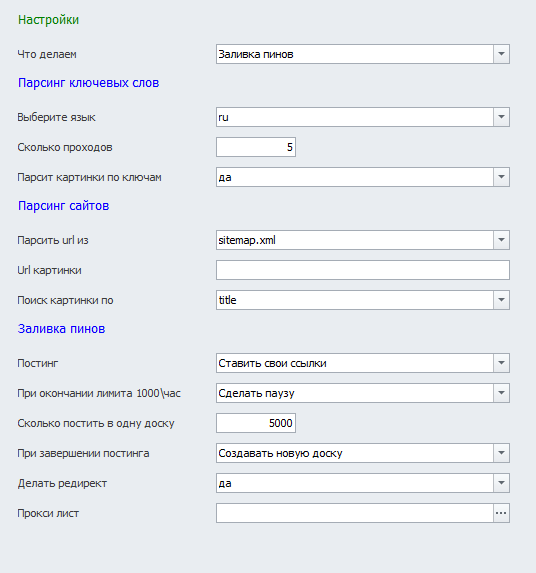The image size is (536, 573).
Task: Click the 'Сделать паузу' combo box text
Action: click(256, 393)
